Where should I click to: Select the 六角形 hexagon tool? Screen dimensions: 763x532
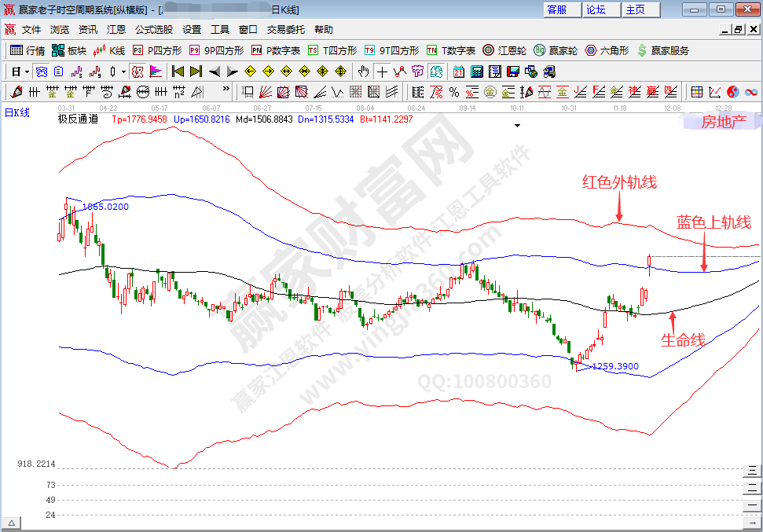[x=606, y=50]
